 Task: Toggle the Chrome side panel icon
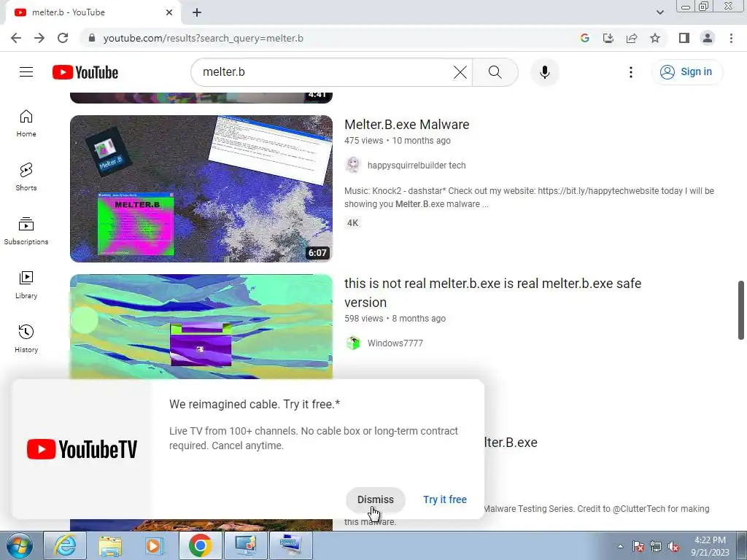pyautogui.click(x=684, y=38)
